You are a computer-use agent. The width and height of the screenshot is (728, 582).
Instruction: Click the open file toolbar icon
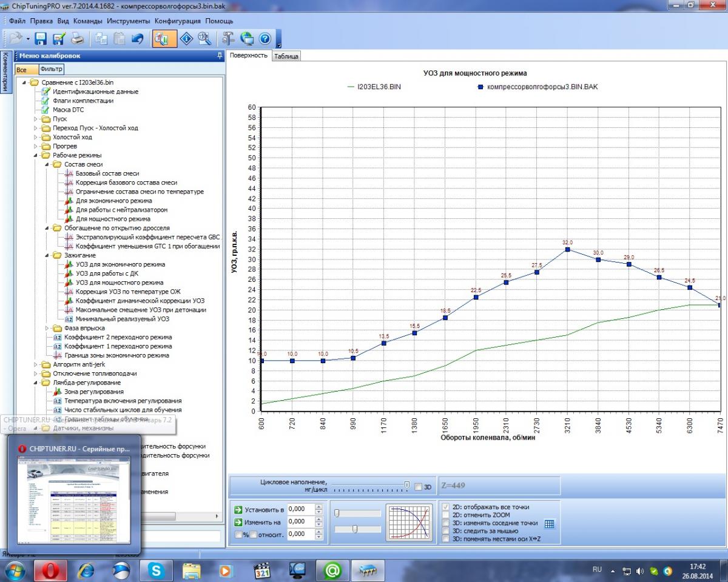(x=15, y=39)
